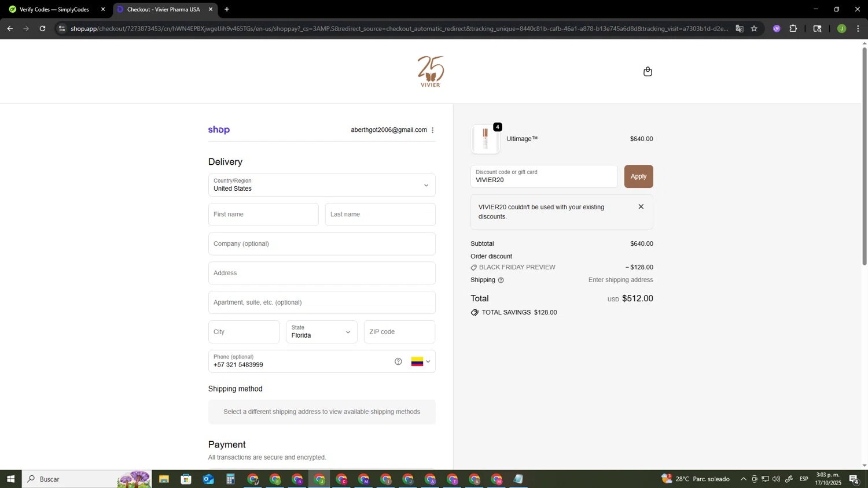Open the notification center icon

[x=854, y=479]
